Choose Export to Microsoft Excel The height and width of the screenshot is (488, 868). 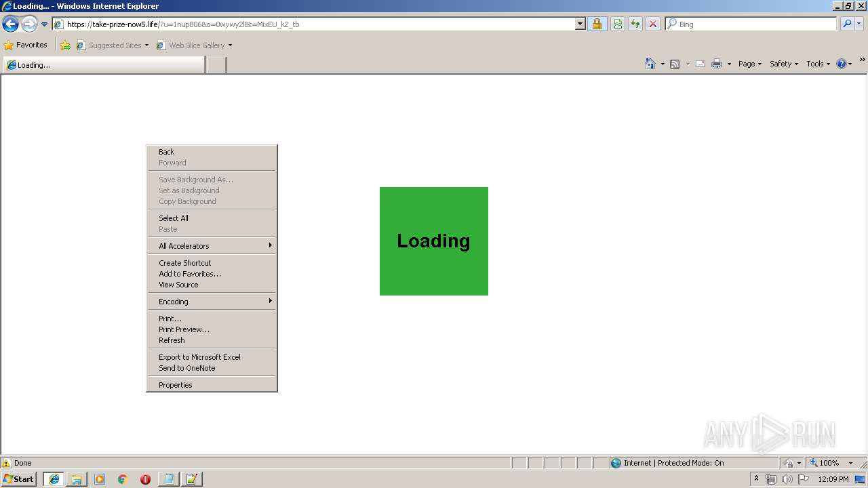(212, 357)
